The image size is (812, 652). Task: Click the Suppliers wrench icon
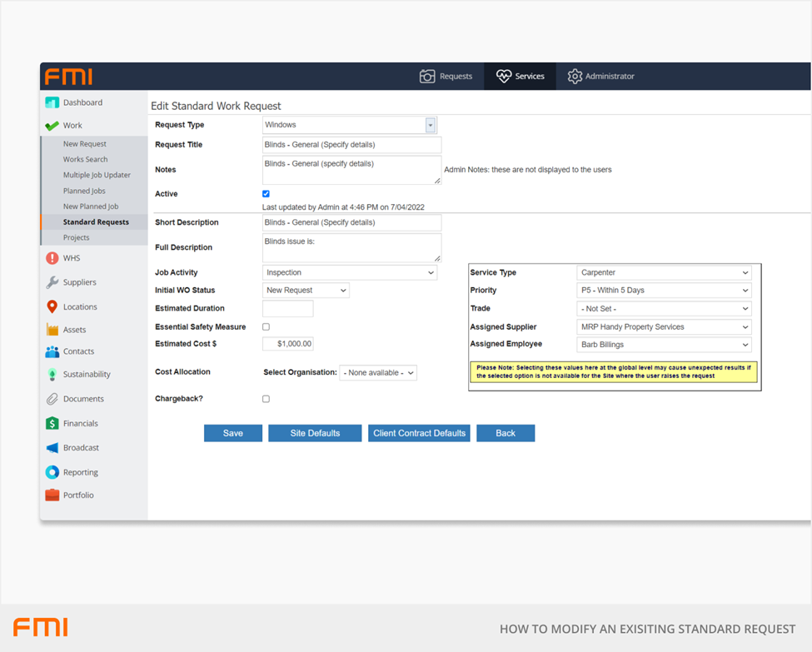(x=52, y=282)
